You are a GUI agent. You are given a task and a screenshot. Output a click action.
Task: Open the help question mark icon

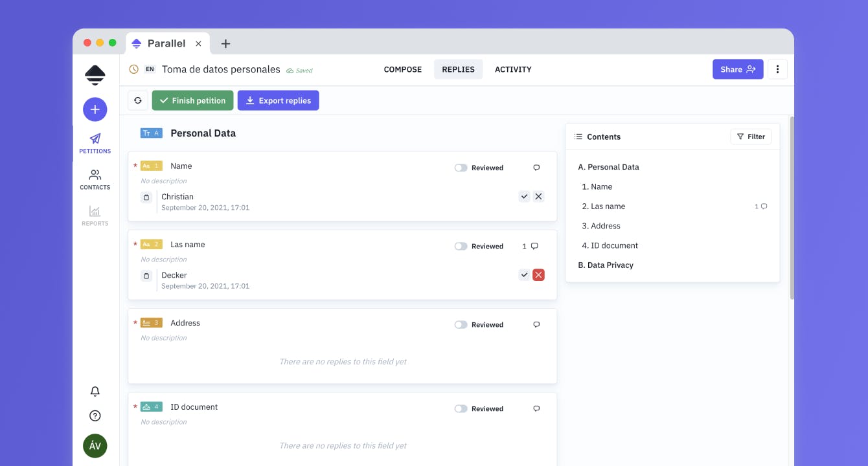pyautogui.click(x=95, y=416)
